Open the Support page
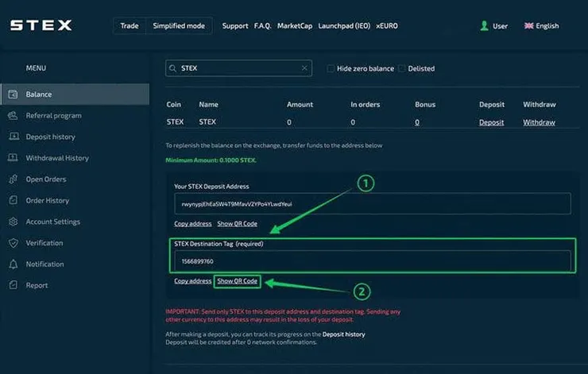Screen dimensions: 588x374 coord(235,26)
